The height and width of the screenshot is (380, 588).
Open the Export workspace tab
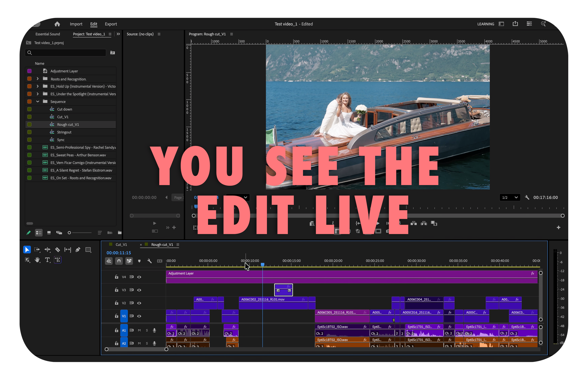click(111, 24)
